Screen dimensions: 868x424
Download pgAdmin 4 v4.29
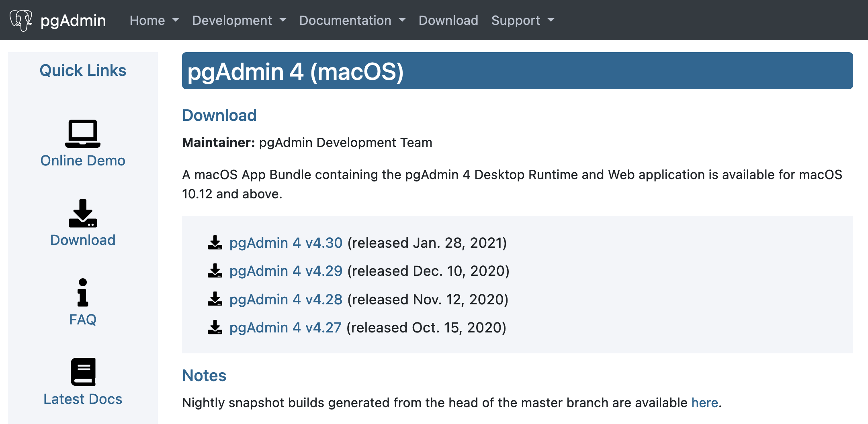point(286,271)
